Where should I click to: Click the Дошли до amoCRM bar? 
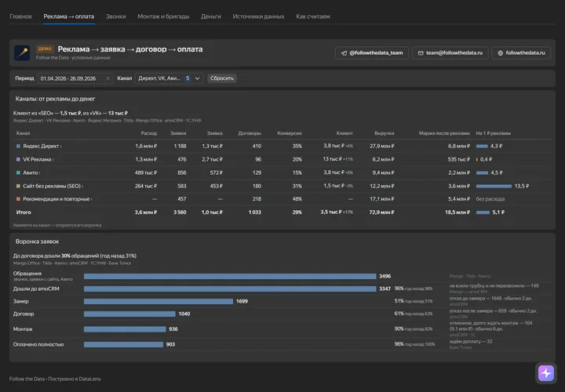pyautogui.click(x=230, y=289)
